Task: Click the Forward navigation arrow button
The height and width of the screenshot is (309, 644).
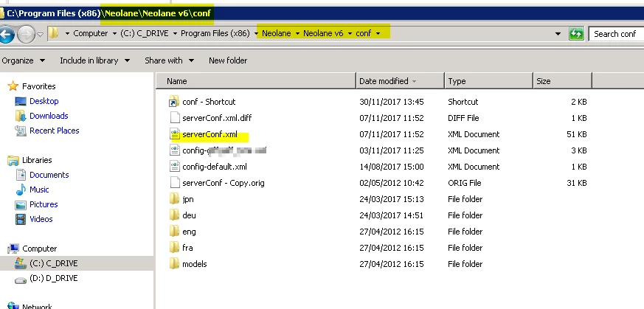Action: pos(26,34)
